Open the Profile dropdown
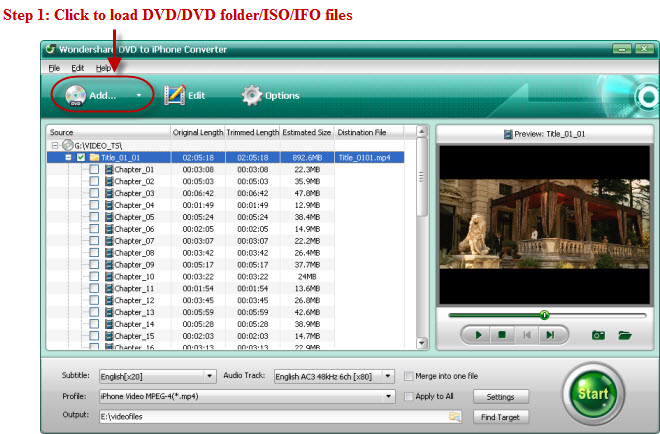The height and width of the screenshot is (434, 660). pos(389,397)
